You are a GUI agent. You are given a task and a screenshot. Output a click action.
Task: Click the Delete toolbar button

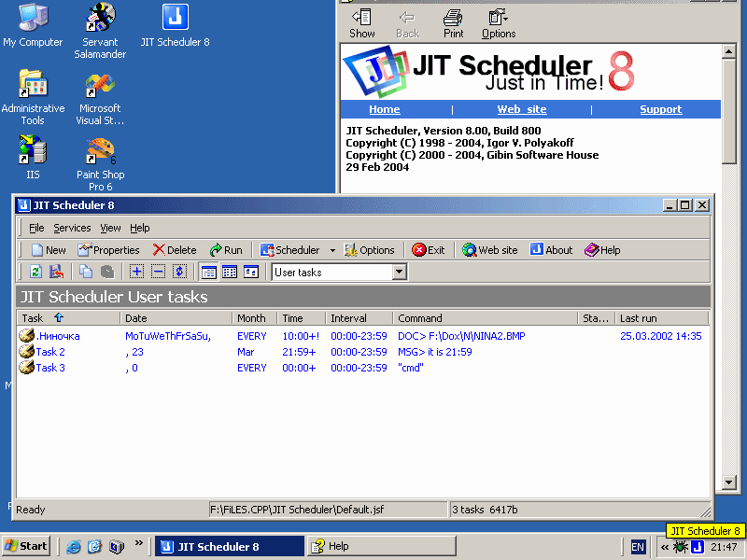tap(175, 250)
